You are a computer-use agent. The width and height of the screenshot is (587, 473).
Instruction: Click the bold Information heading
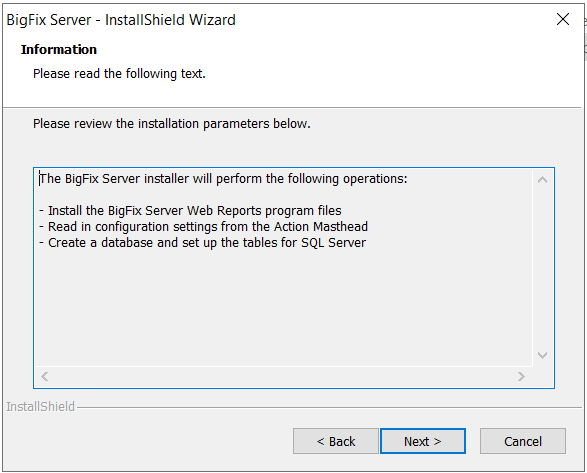tap(59, 49)
